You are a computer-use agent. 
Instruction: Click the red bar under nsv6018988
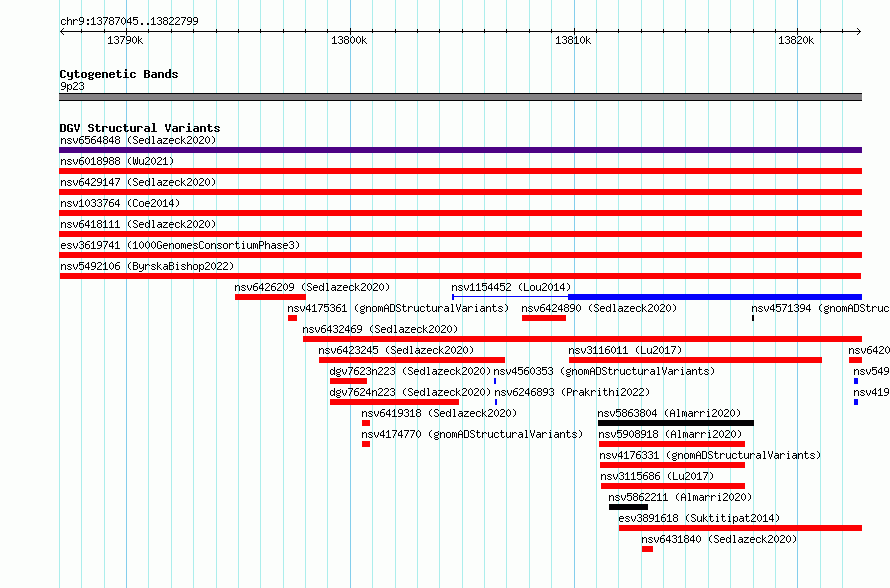pos(460,171)
